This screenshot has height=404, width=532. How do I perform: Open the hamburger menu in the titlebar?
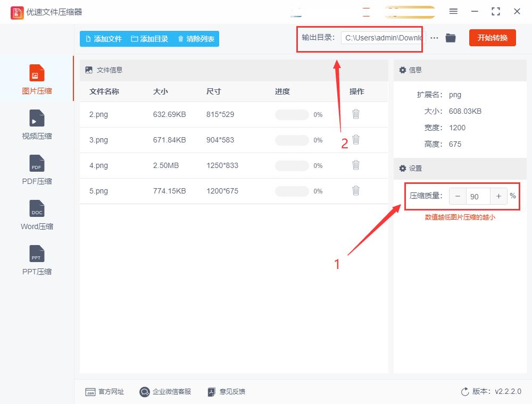tap(453, 11)
